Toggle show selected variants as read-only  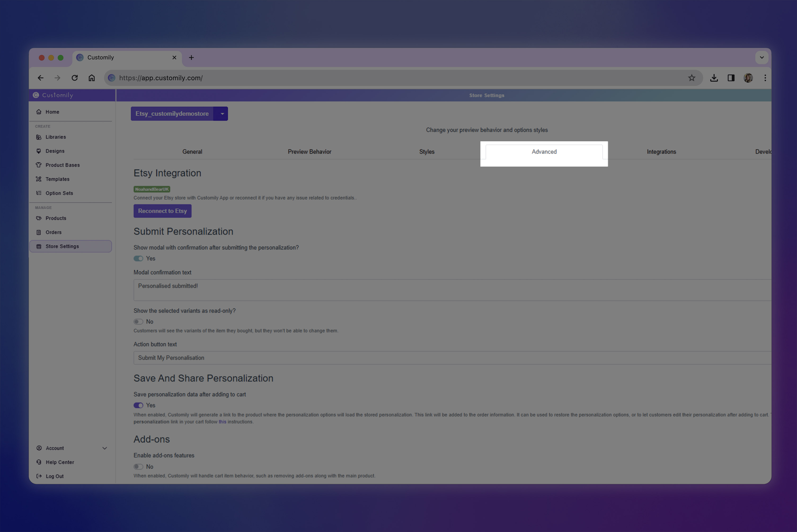point(138,322)
